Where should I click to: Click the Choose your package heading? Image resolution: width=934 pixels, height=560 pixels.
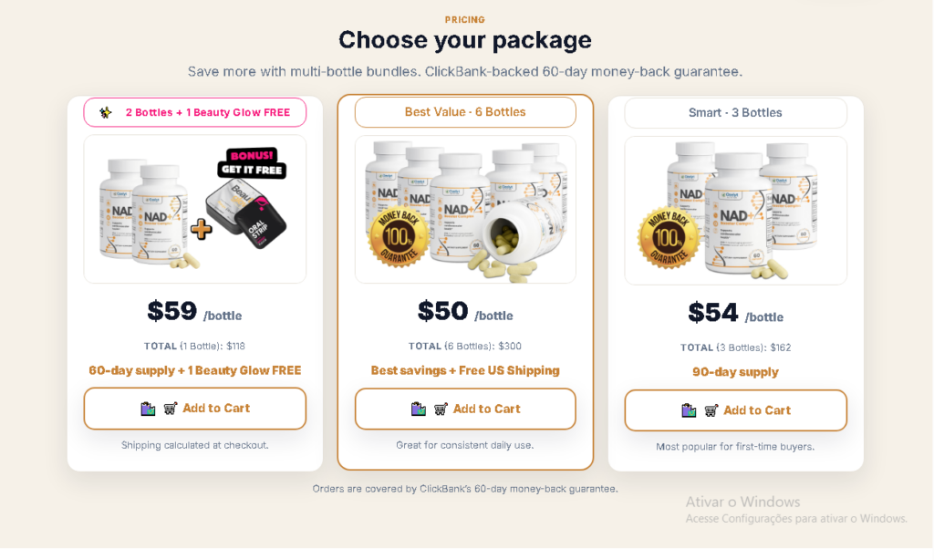[465, 40]
